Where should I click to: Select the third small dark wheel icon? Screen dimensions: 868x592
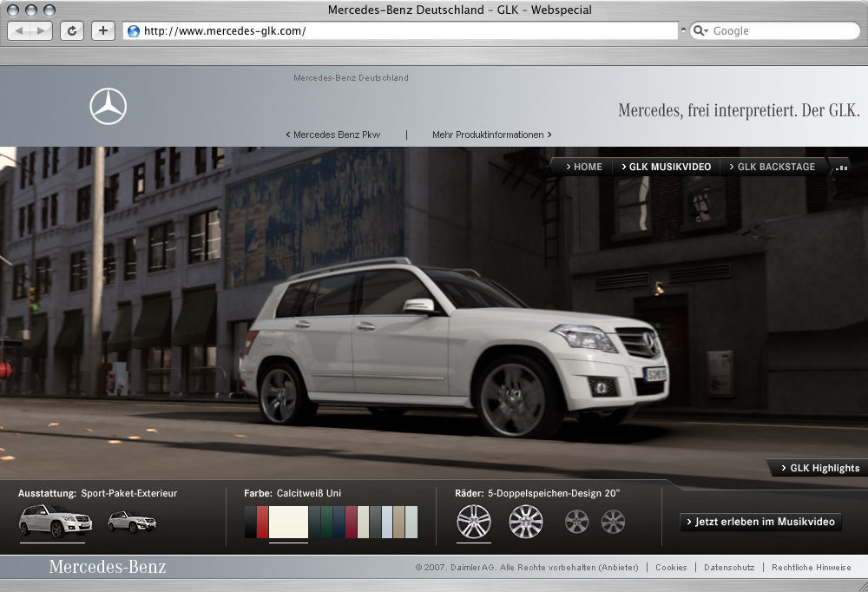pyautogui.click(x=577, y=522)
